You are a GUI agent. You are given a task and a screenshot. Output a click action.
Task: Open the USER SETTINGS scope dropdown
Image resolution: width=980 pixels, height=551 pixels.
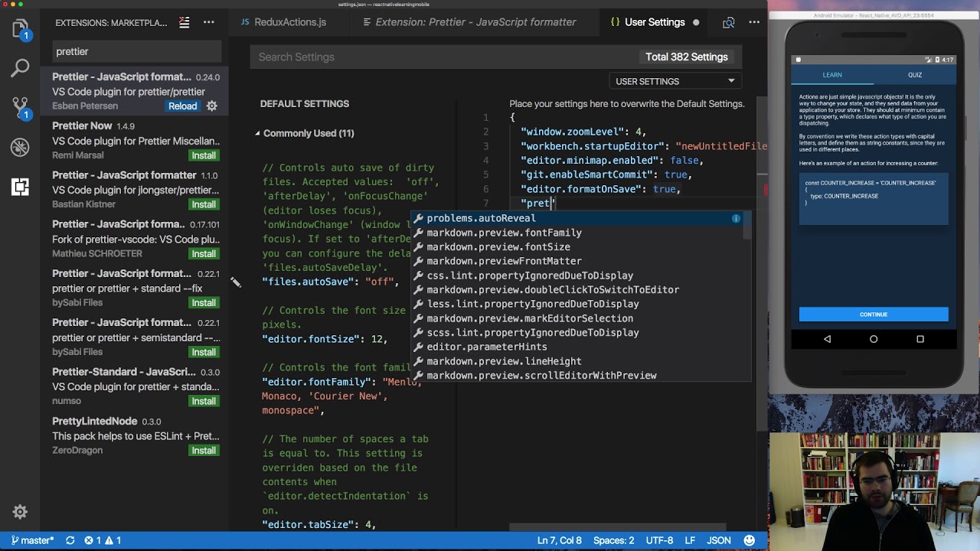click(x=675, y=81)
